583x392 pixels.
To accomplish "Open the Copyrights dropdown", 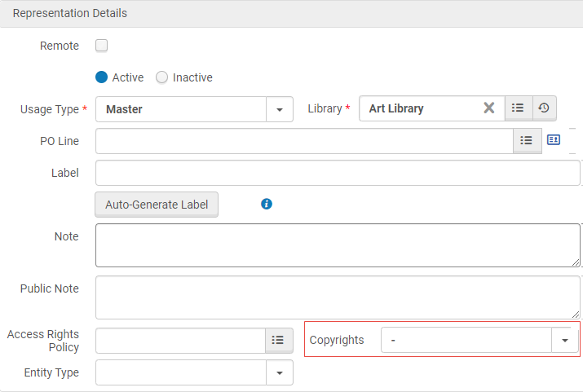I will coord(564,341).
